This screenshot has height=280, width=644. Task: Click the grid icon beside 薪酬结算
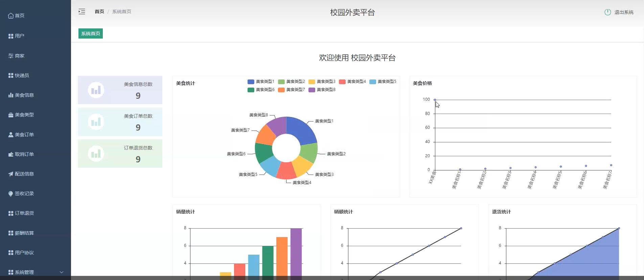(x=11, y=233)
